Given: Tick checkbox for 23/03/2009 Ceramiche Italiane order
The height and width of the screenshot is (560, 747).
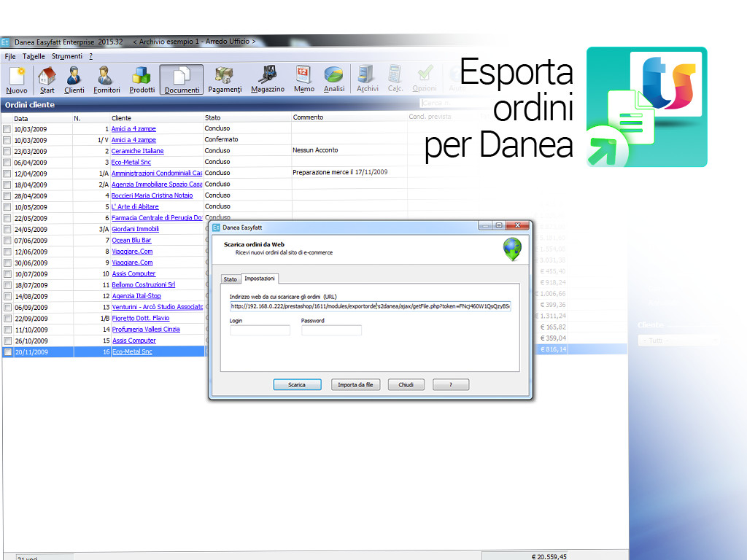Looking at the screenshot, I should 7,152.
